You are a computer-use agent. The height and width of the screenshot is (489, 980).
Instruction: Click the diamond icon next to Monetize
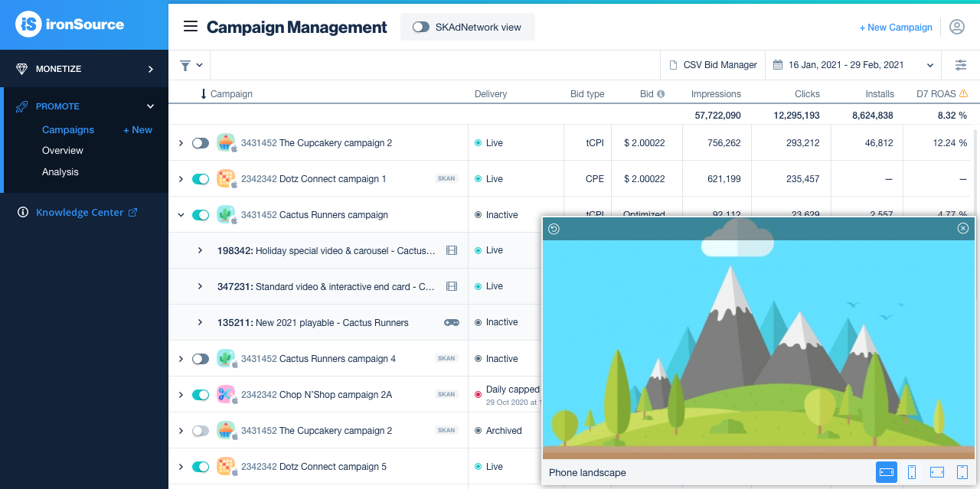[x=22, y=69]
